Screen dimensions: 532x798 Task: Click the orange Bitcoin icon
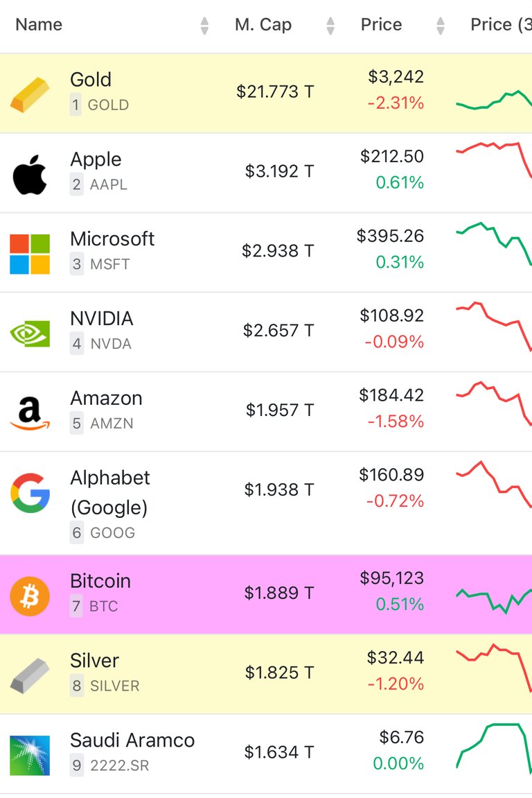[30, 596]
